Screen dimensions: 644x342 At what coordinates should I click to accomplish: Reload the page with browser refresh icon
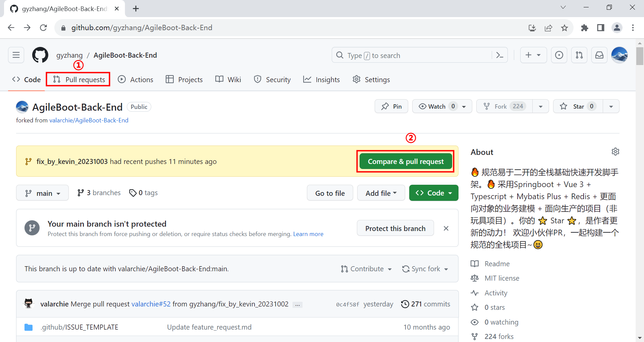[x=43, y=27]
